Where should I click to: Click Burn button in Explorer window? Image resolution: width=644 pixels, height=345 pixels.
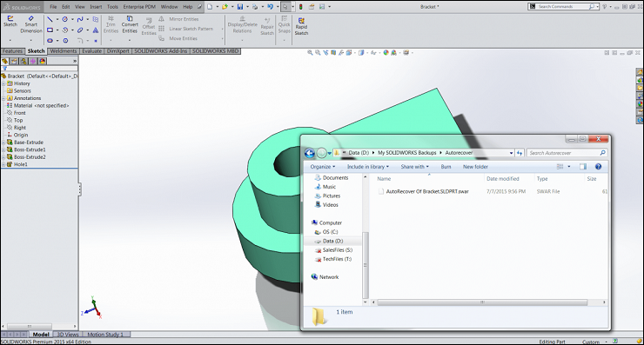pos(446,167)
